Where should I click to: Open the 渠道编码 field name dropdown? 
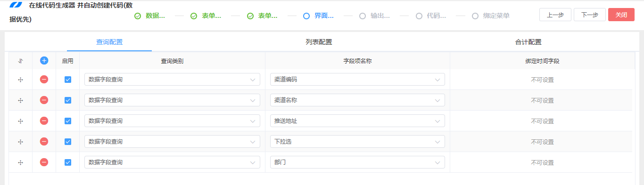pyautogui.click(x=357, y=80)
